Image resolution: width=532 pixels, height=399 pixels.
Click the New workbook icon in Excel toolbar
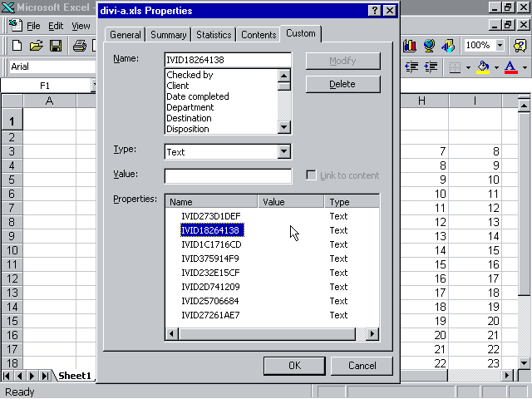[17, 46]
